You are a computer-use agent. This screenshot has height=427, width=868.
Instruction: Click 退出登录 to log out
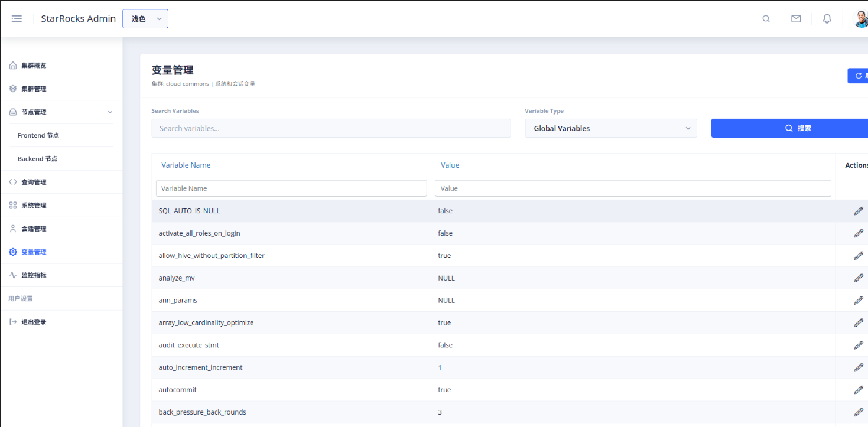(34, 322)
